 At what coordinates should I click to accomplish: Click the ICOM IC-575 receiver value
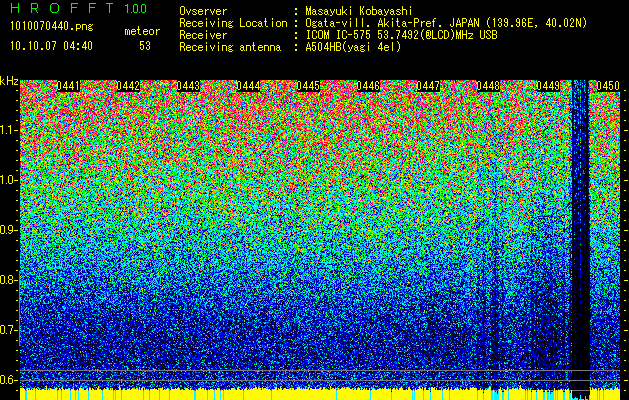tap(401, 35)
